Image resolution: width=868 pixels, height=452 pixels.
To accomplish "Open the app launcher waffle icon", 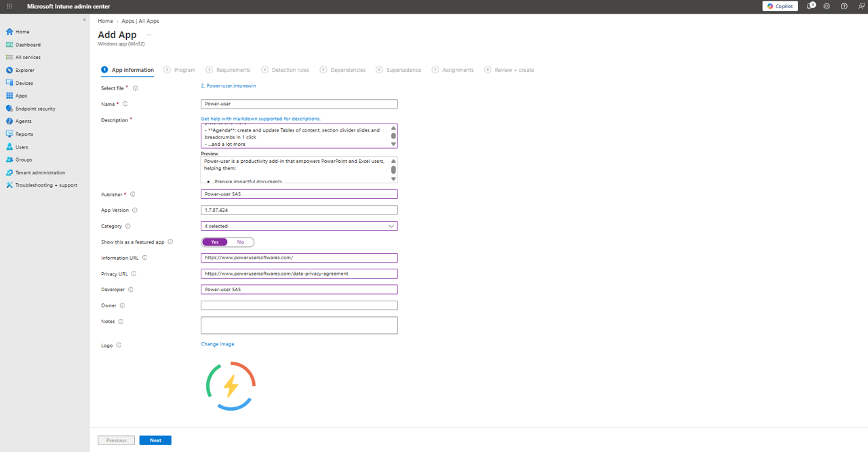I will [9, 6].
